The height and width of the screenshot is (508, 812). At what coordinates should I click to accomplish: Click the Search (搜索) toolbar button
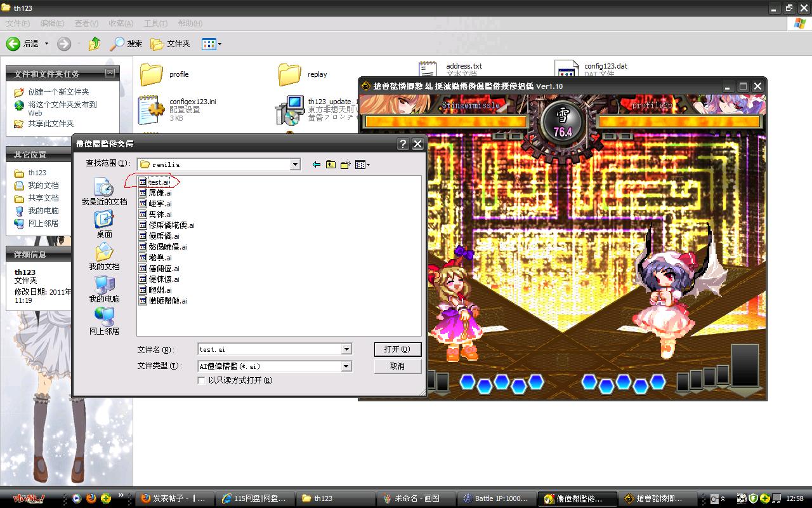[x=126, y=44]
